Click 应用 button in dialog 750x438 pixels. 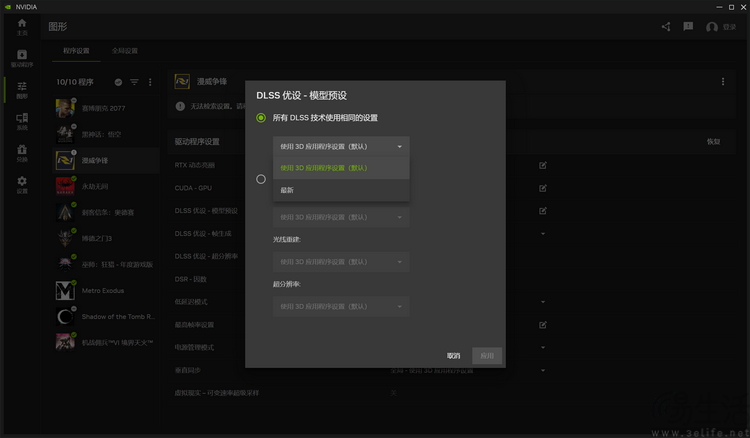click(x=487, y=356)
